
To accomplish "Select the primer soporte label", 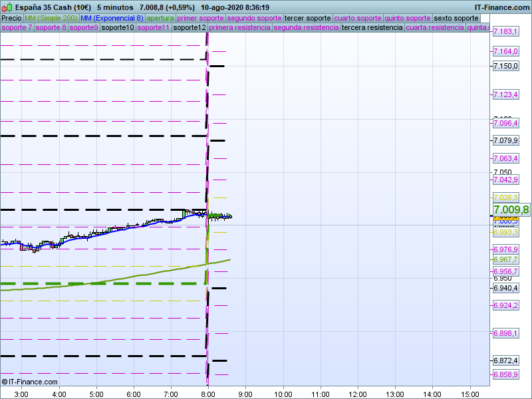I will coord(201,18).
